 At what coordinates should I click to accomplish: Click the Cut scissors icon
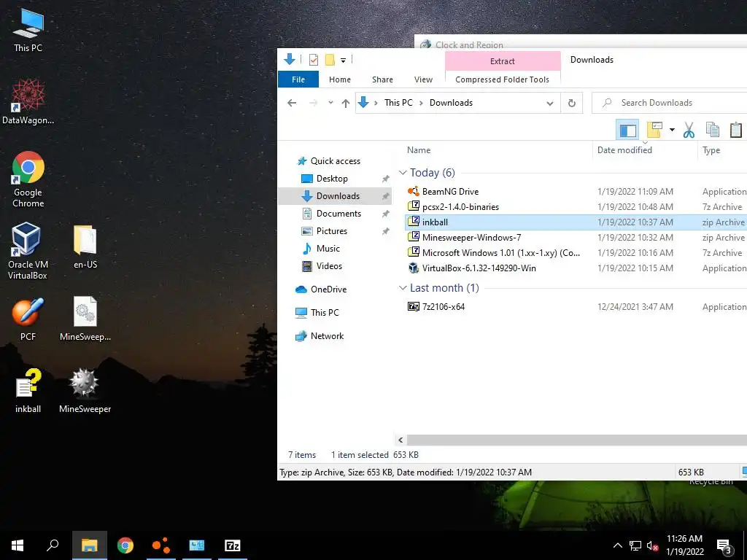click(689, 130)
